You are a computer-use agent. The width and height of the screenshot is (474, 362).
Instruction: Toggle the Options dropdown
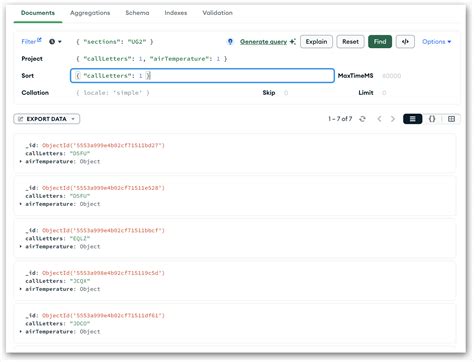[436, 42]
